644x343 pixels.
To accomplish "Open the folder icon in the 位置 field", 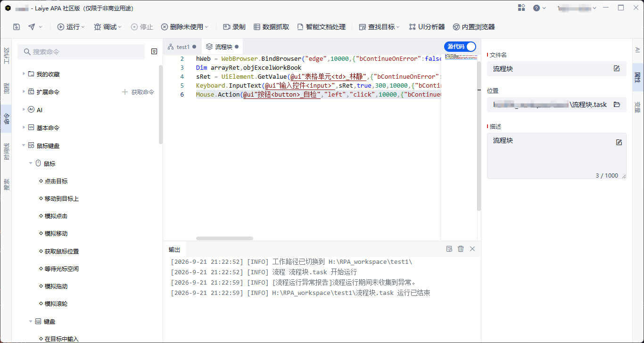I will click(617, 105).
